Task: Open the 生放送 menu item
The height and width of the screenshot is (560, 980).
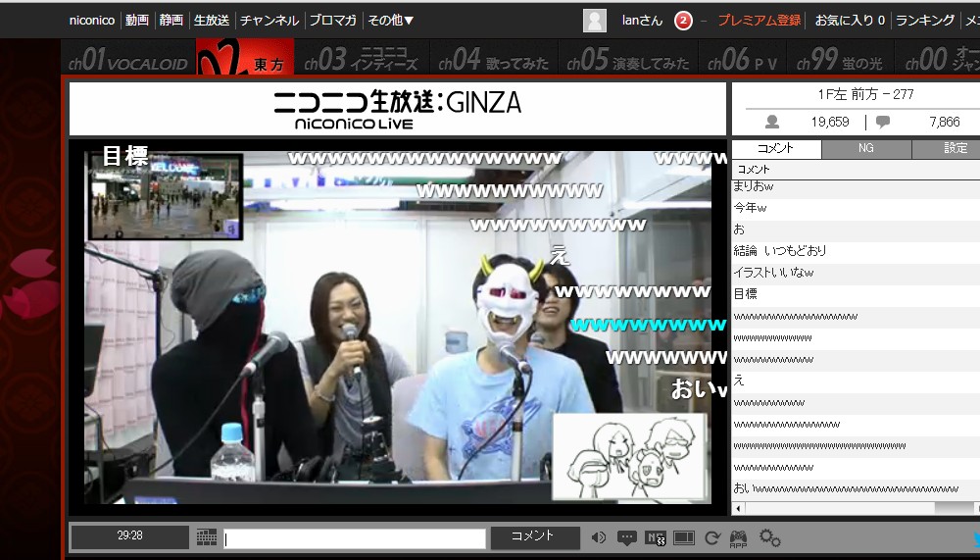Action: [212, 21]
